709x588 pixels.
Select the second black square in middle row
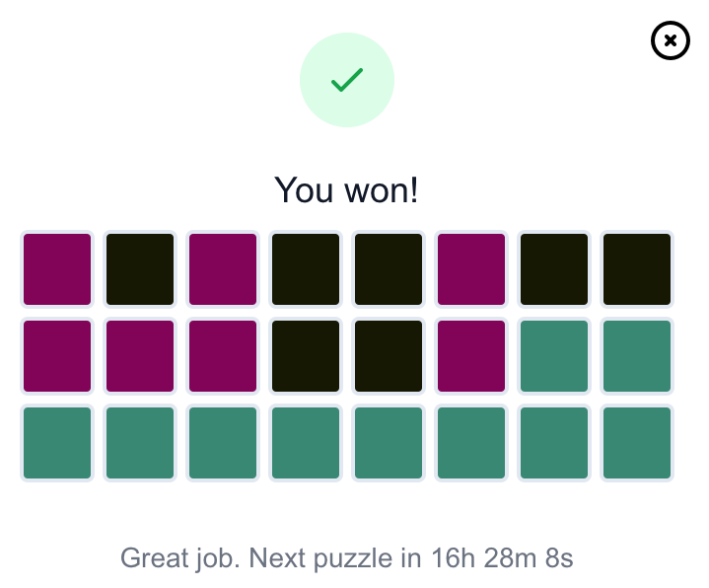point(388,356)
